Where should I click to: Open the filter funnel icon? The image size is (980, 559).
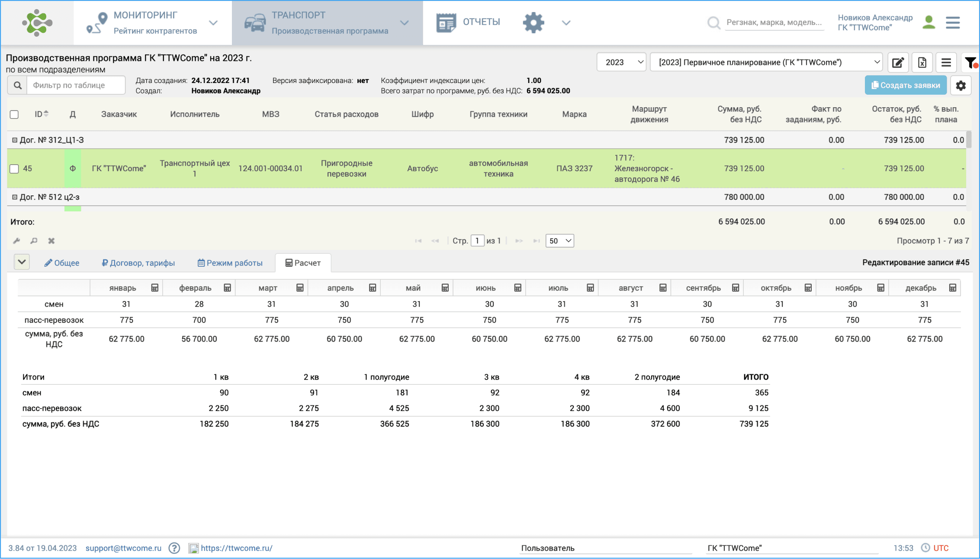(970, 63)
